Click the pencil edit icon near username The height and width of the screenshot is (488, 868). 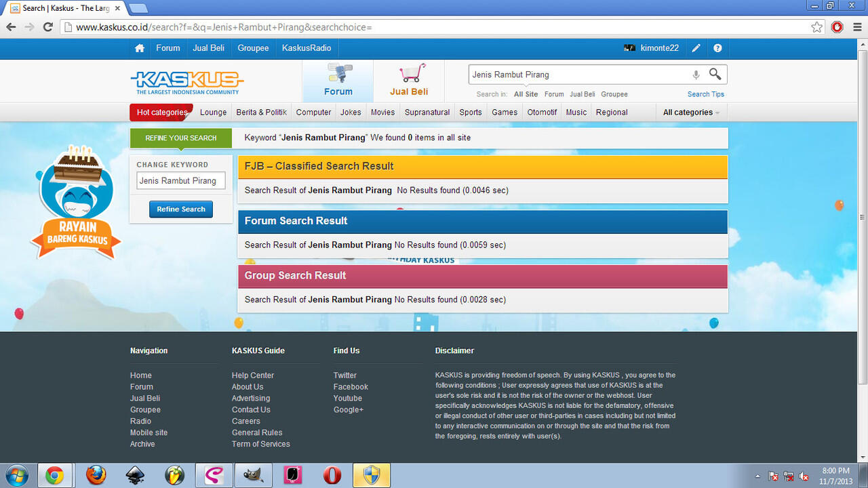coord(696,48)
